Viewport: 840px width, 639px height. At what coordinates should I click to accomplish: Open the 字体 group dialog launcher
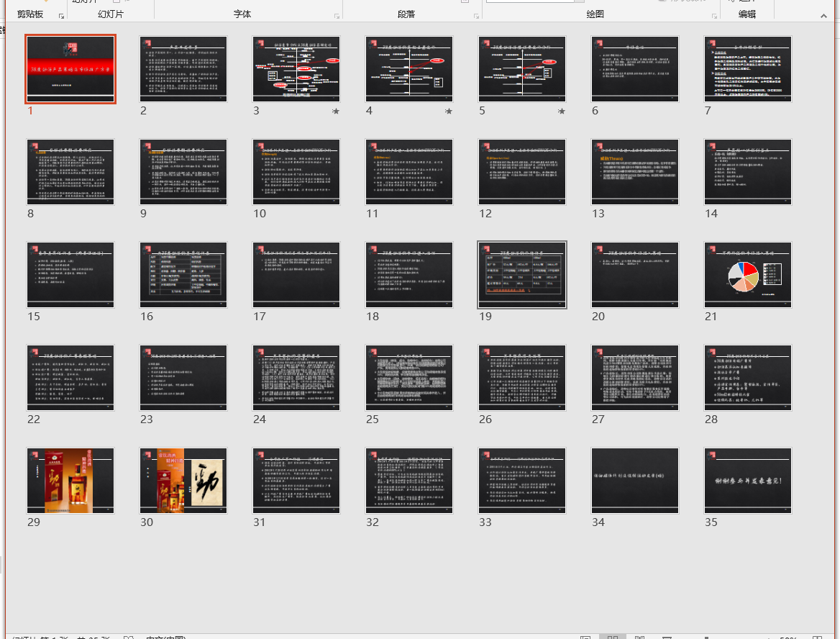(337, 17)
